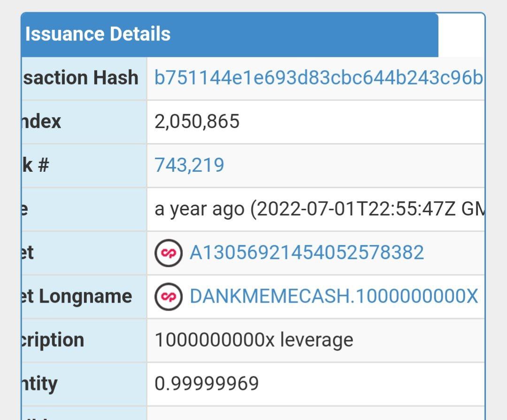Click the index value 2,050,865
Viewport: 507px width, 420px height.
197,122
